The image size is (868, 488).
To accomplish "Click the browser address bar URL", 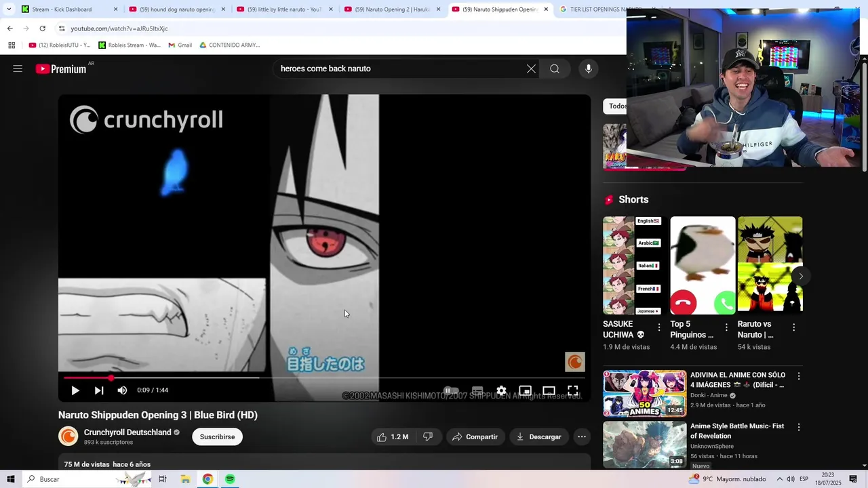I will point(119,28).
